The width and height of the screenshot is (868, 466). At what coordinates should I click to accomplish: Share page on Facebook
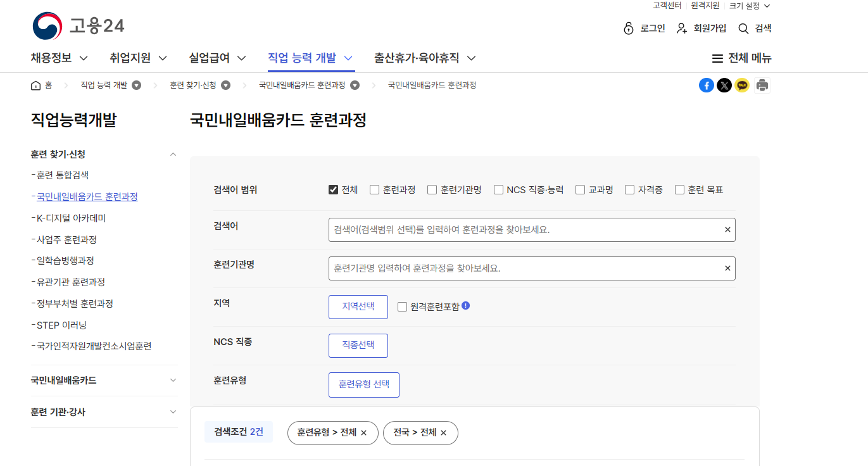tap(707, 85)
